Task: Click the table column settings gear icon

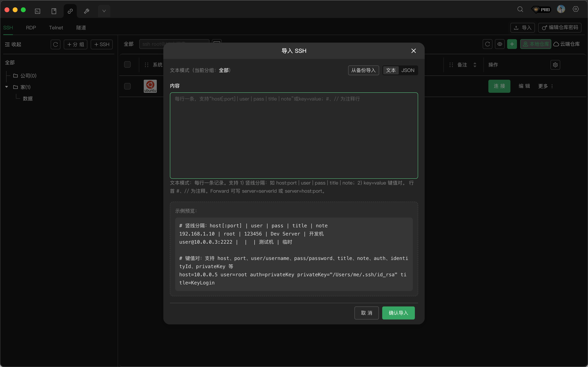Action: click(555, 65)
